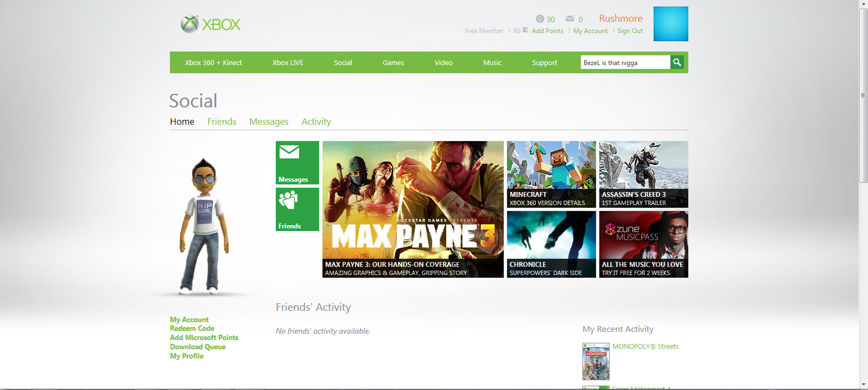
Task: Click the Xbox logo
Action: coord(211,24)
